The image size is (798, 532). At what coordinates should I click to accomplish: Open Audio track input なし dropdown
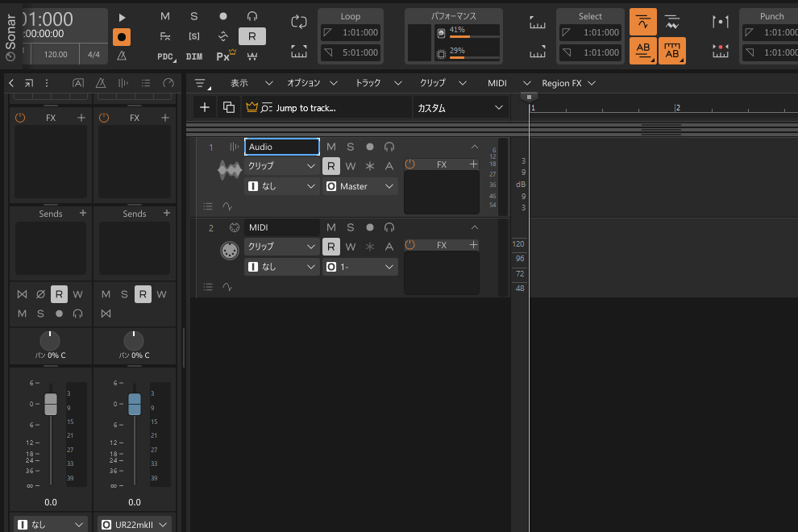(x=282, y=186)
